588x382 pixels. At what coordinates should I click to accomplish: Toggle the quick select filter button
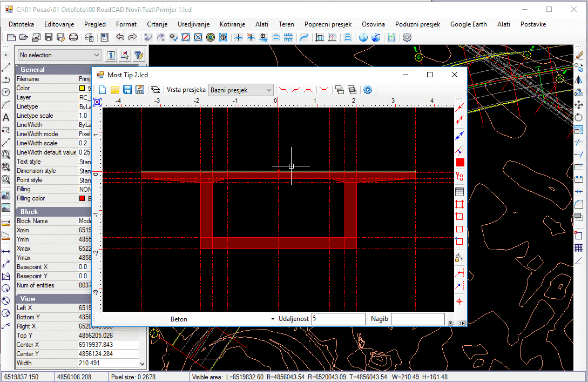[x=138, y=55]
